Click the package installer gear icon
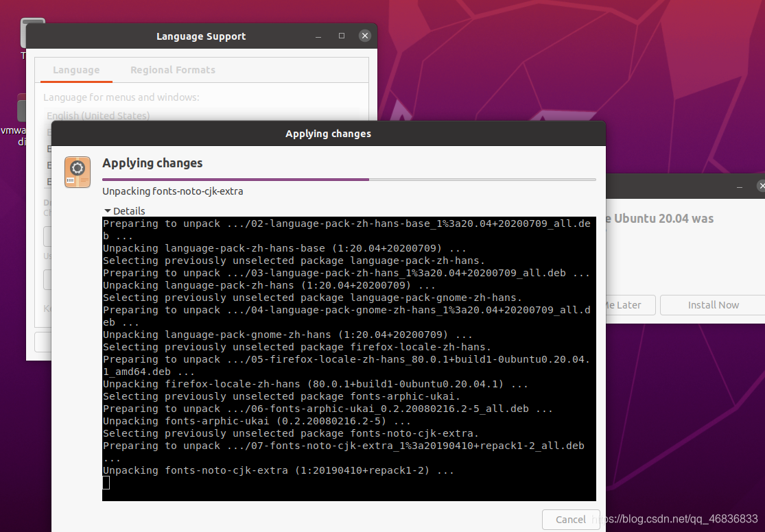The image size is (765, 532). click(78, 172)
